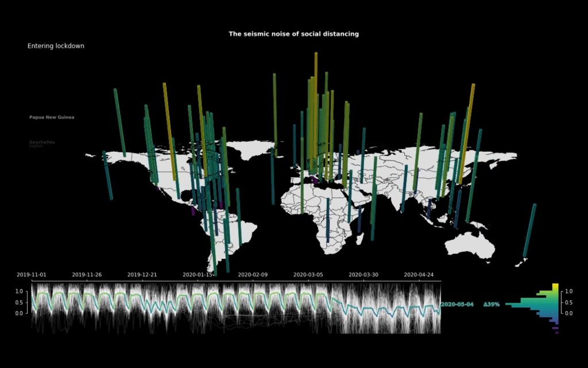This screenshot has height=368, width=588.
Task: Click the isolated bar near New Zealand
Action: pos(529,230)
